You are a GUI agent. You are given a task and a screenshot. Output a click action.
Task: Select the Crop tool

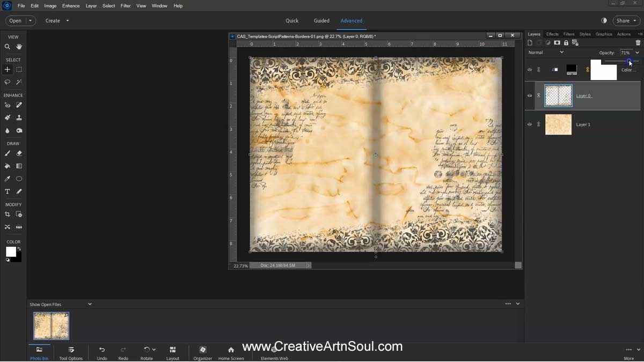tap(7, 214)
